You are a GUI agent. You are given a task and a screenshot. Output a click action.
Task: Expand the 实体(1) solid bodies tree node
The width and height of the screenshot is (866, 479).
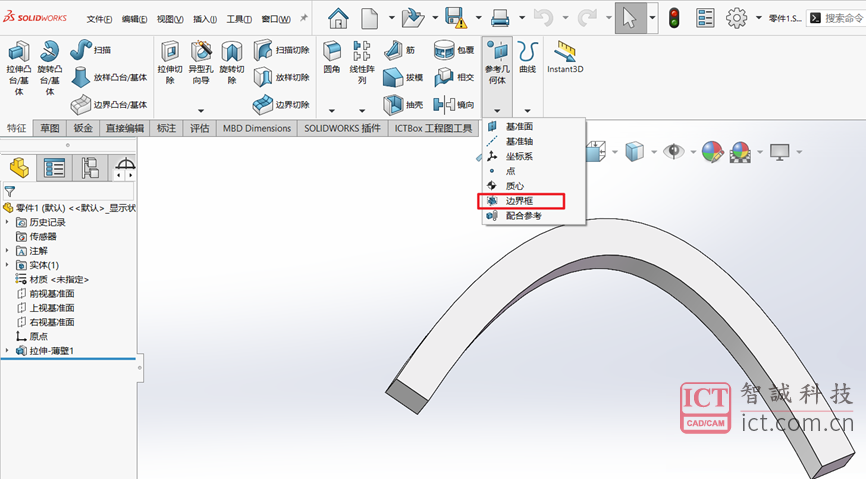8,265
